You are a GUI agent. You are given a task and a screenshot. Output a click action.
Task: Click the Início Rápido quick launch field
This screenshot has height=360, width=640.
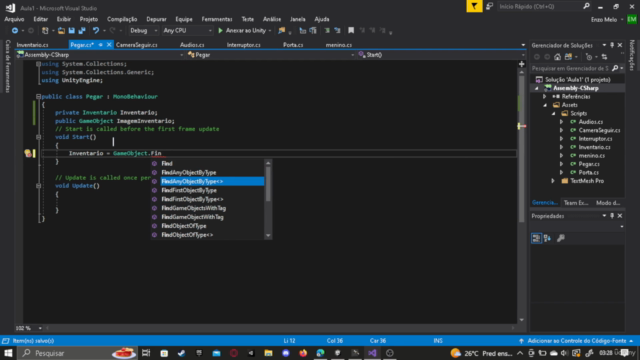click(x=539, y=7)
